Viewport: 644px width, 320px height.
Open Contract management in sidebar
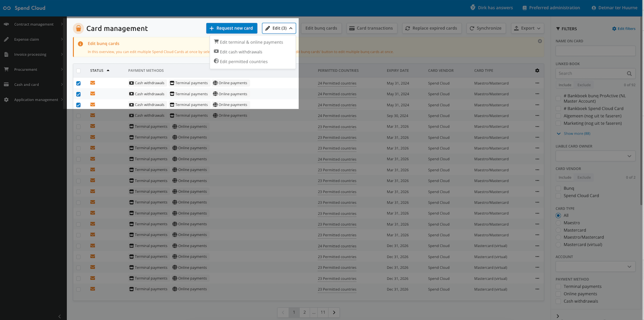pos(33,24)
